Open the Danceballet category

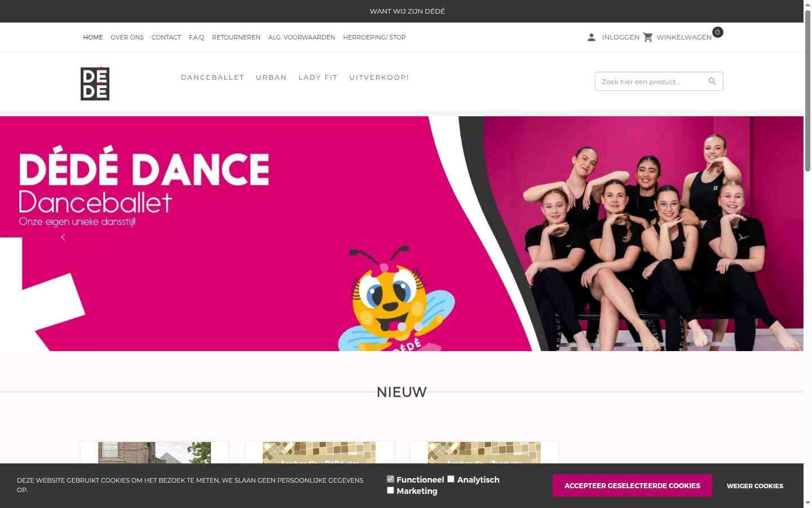(x=213, y=77)
